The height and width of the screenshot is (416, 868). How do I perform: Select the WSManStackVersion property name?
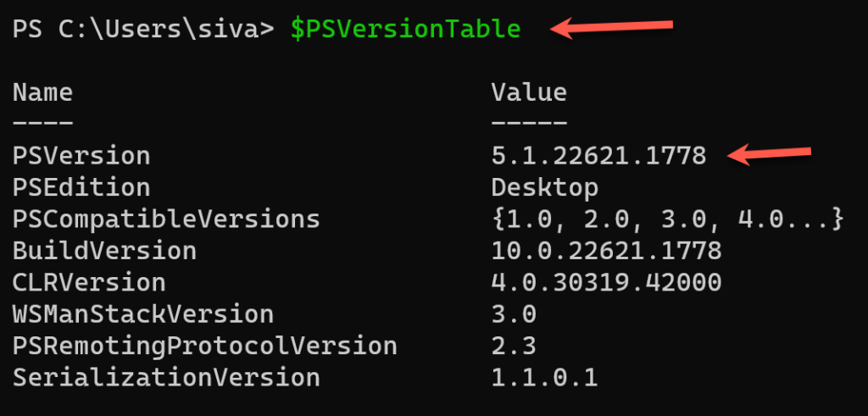[x=143, y=314]
